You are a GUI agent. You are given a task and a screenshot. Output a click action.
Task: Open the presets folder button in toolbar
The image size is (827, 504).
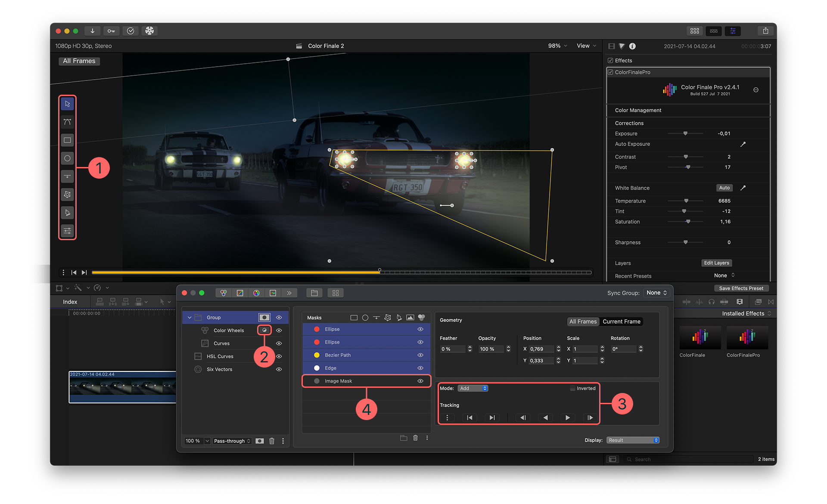pos(314,293)
